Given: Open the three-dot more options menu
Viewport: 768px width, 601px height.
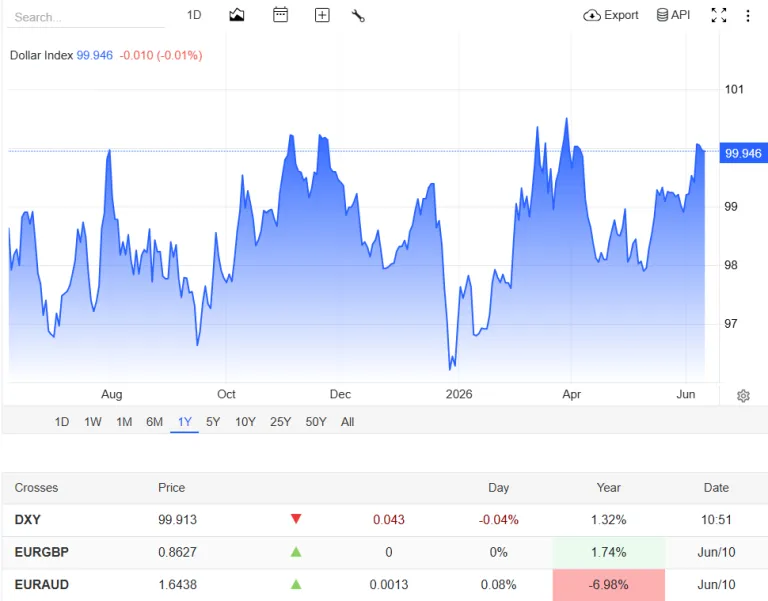Looking at the screenshot, I should click(x=747, y=16).
